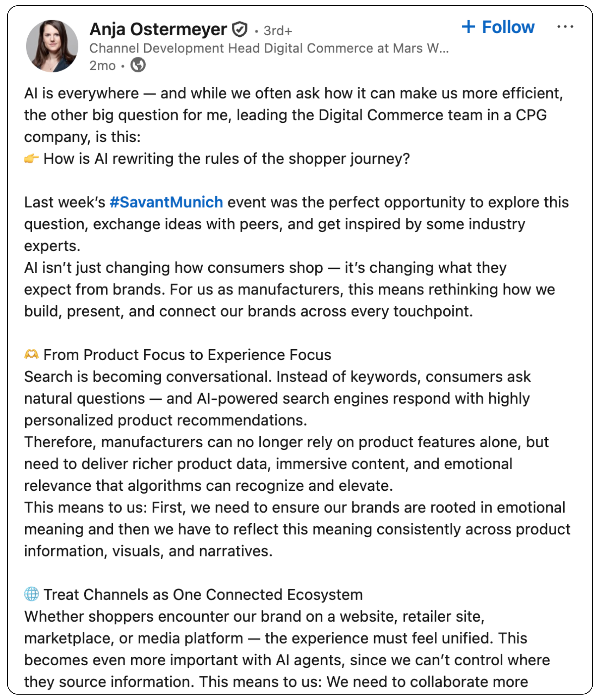This screenshot has height=700, width=600.
Task: Click the shopper journey question line
Action: pyautogui.click(x=226, y=159)
